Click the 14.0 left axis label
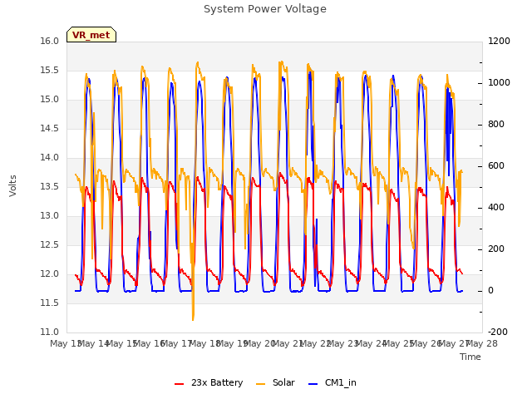Screen dimensions: 532x399 point(50,157)
